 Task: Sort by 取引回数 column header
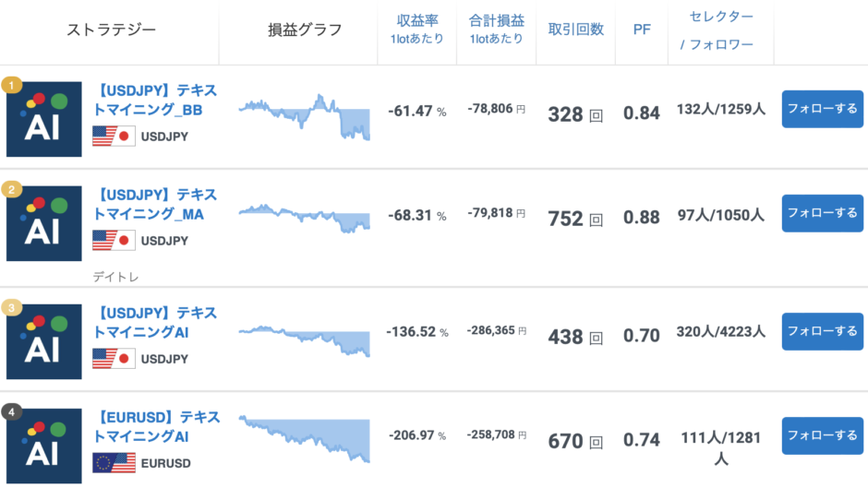click(x=575, y=30)
